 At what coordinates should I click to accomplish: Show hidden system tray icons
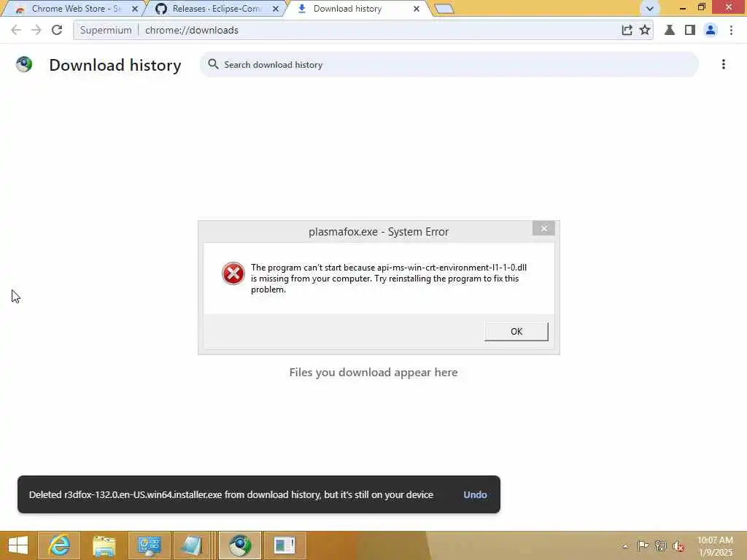tap(625, 546)
